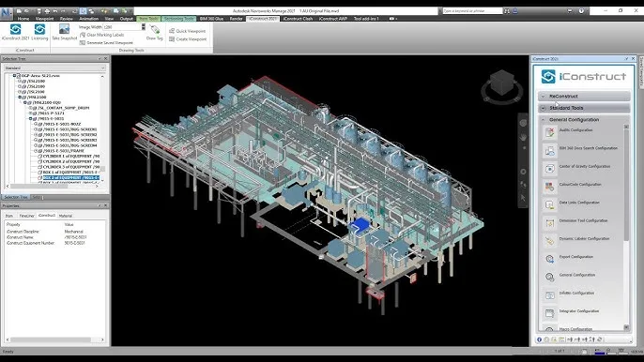Open the iConstruct Clash tab
Screen dimensions: 644x362
point(298,19)
